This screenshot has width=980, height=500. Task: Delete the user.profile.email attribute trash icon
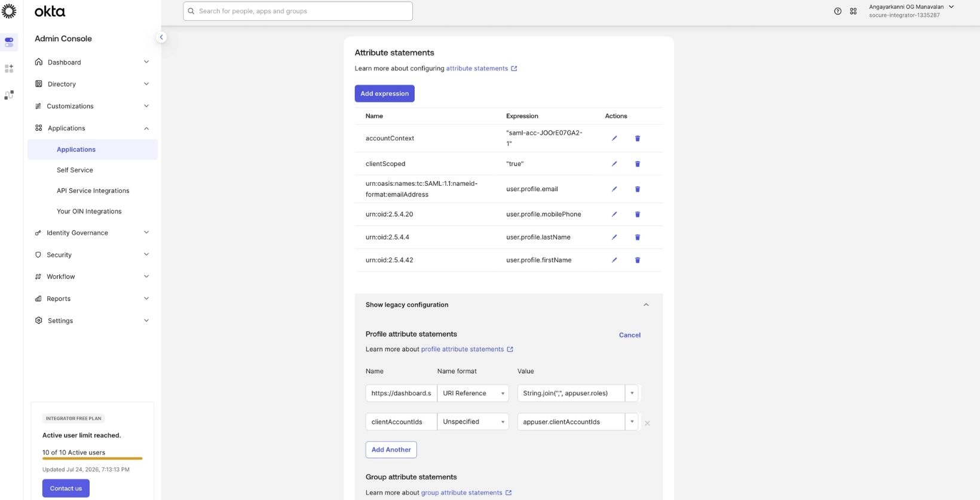(638, 189)
